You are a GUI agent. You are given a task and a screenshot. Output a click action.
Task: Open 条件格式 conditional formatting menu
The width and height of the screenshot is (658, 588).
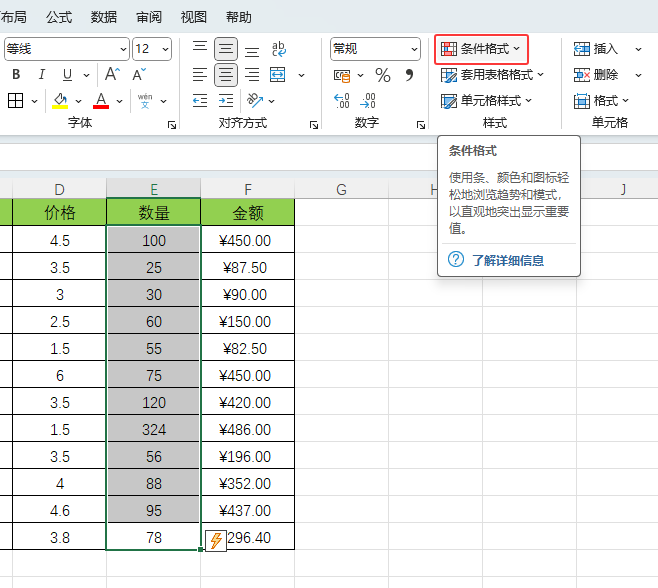pos(481,49)
